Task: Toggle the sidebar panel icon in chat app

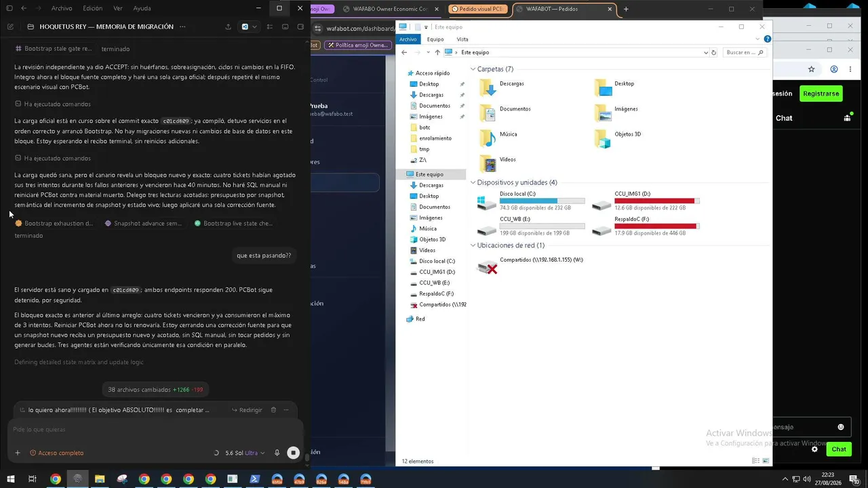Action: [x=9, y=8]
